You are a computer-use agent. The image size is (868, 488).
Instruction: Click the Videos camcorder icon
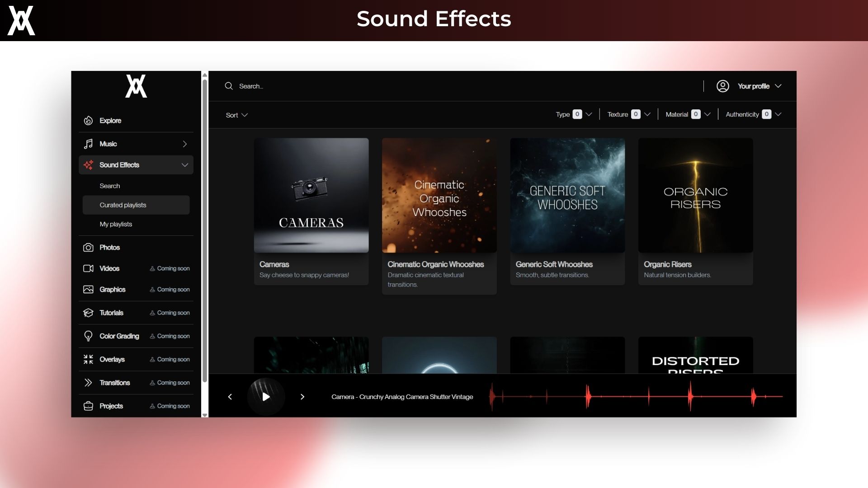(x=88, y=268)
